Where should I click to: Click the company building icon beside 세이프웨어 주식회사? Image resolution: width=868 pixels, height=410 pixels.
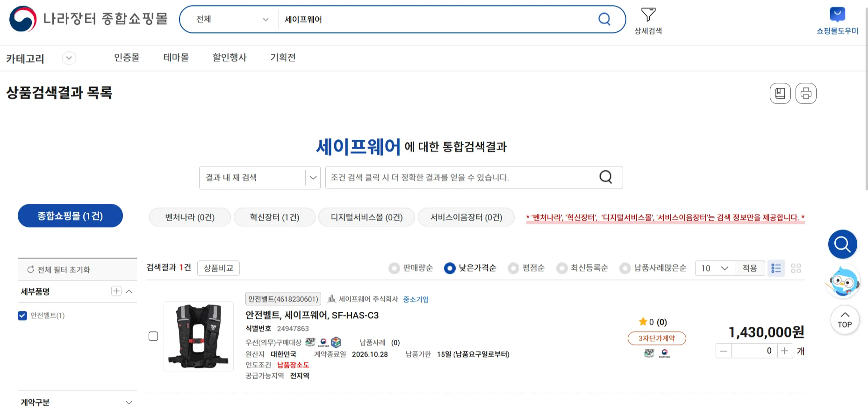click(331, 299)
